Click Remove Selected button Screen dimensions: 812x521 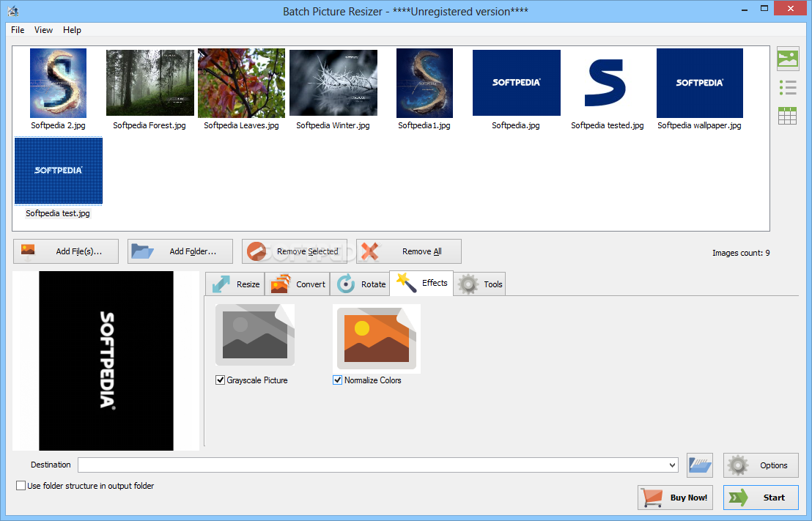click(294, 251)
